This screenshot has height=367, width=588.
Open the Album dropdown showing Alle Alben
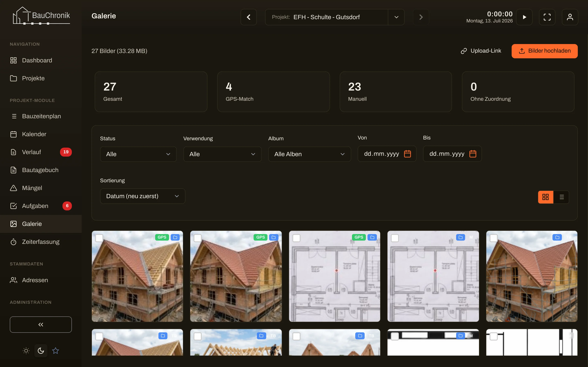310,154
